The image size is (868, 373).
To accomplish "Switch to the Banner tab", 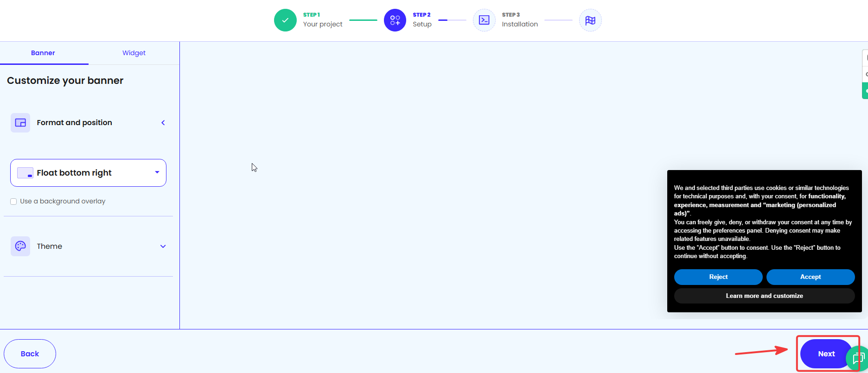I will pos(43,53).
